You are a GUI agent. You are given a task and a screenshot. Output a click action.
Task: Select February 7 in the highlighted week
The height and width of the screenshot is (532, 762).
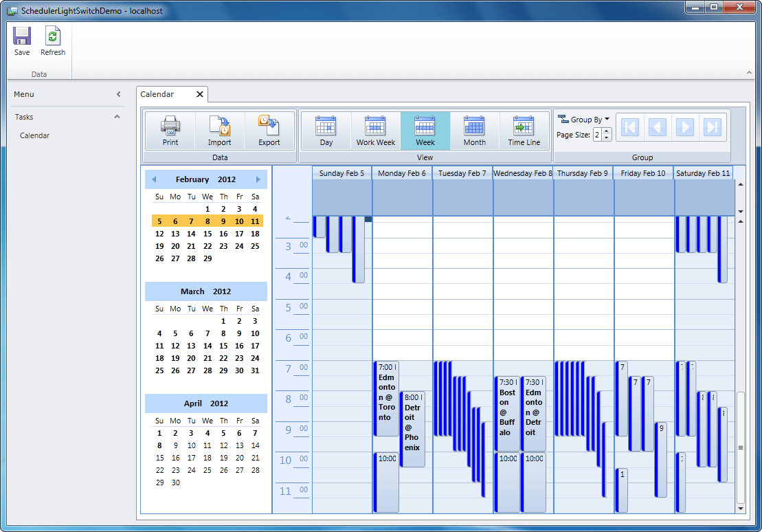(x=192, y=222)
